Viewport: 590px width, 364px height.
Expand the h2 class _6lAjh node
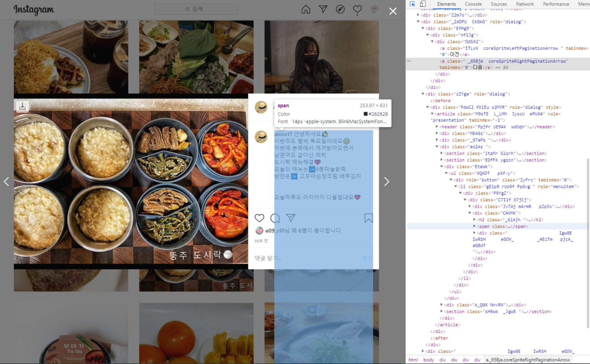(x=474, y=219)
